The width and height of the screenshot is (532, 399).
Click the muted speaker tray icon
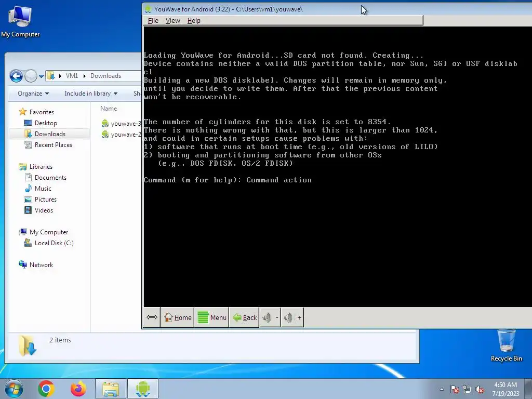tap(480, 389)
